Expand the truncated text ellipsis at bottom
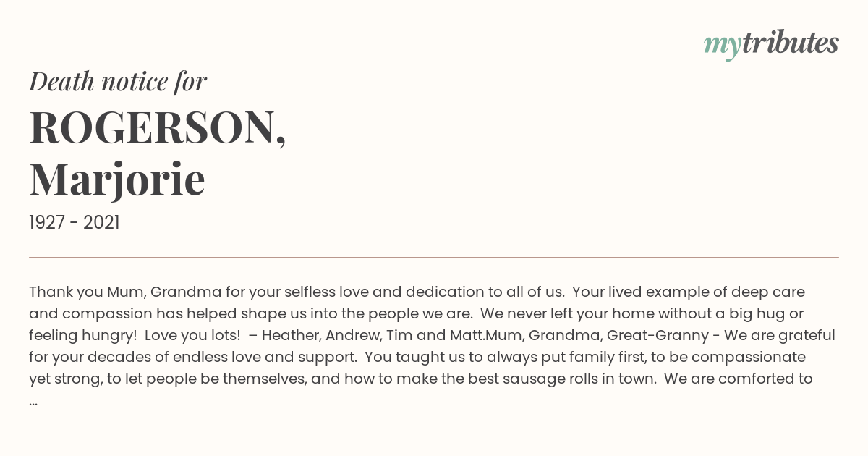Viewport: 868px width, 456px height. click(x=33, y=401)
